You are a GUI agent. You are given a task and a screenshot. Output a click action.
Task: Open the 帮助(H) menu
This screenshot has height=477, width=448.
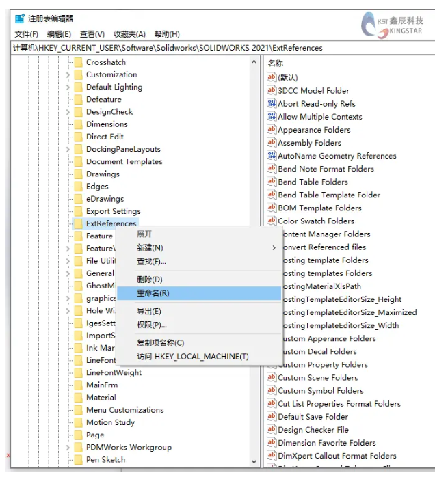[167, 34]
